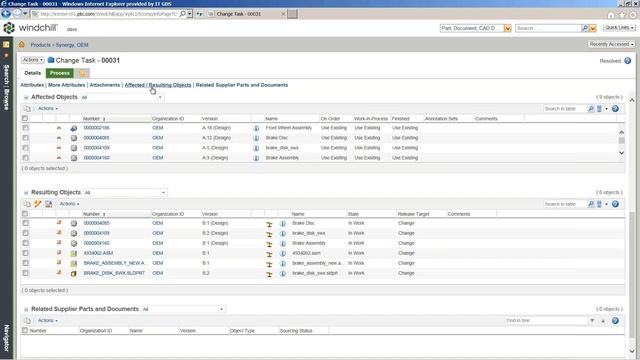This screenshot has height=360, width=640.
Task: Click global search magnifier icon
Action: (584, 28)
